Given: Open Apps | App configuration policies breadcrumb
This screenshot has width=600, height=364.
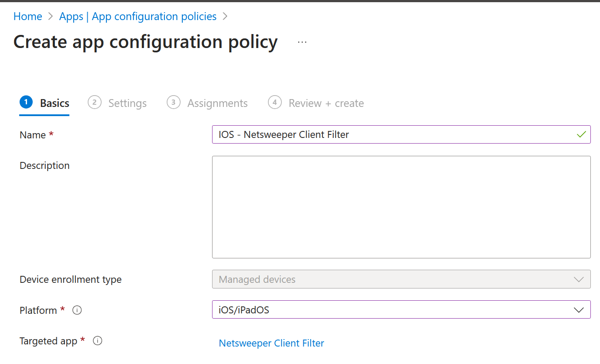Looking at the screenshot, I should pos(137,16).
